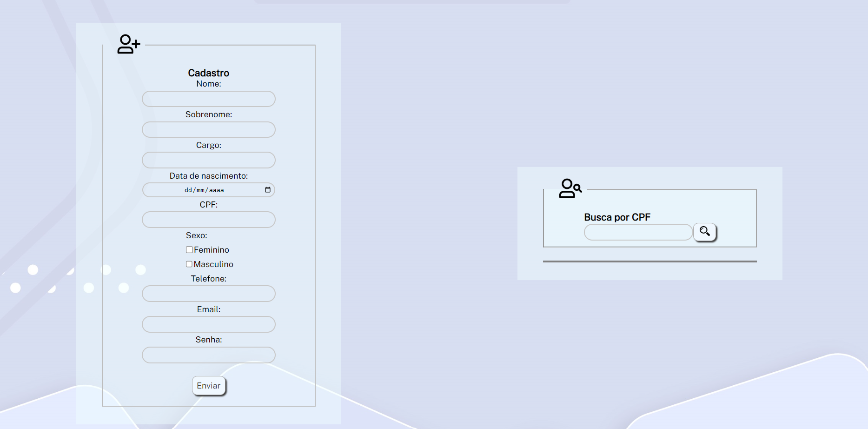This screenshot has height=429, width=868.
Task: Click into the Sobrenome field
Action: 208,130
